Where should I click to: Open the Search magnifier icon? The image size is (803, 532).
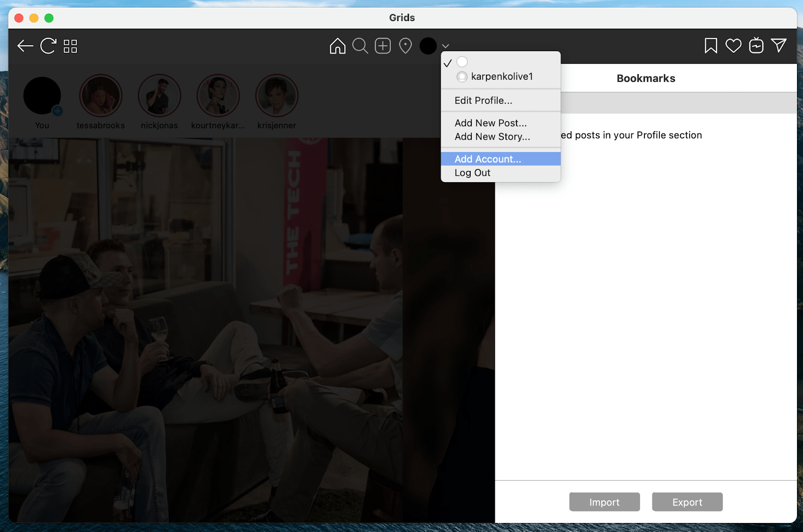pos(360,46)
